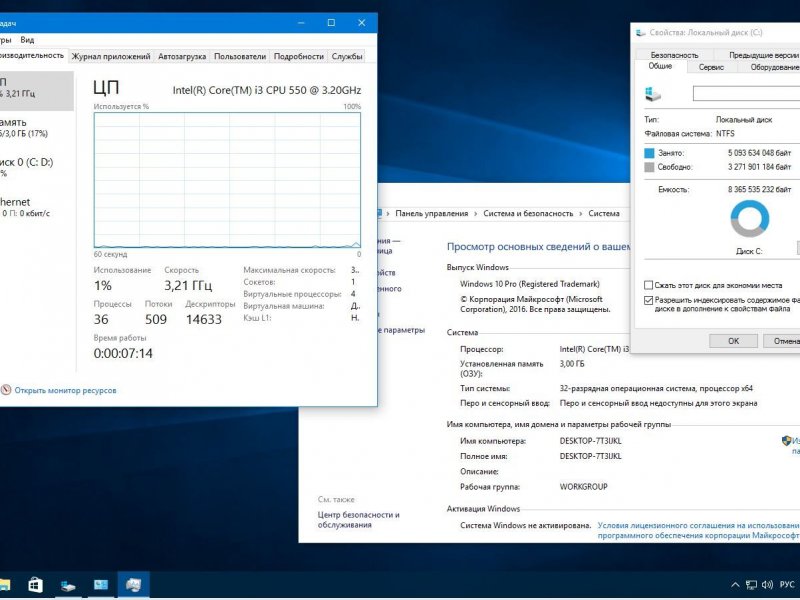Click the gray Свободно color swatch
The image size is (800, 600).
tap(649, 167)
